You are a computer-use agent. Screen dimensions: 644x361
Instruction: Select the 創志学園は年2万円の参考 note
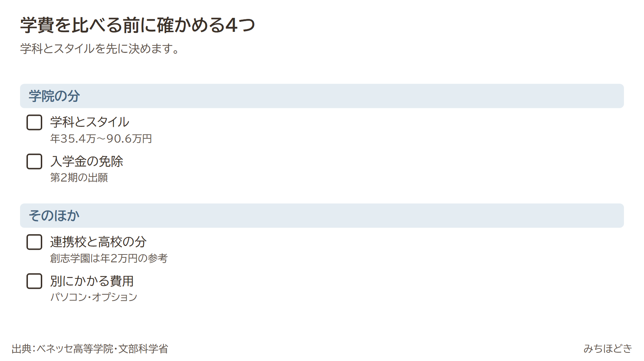[x=109, y=258]
